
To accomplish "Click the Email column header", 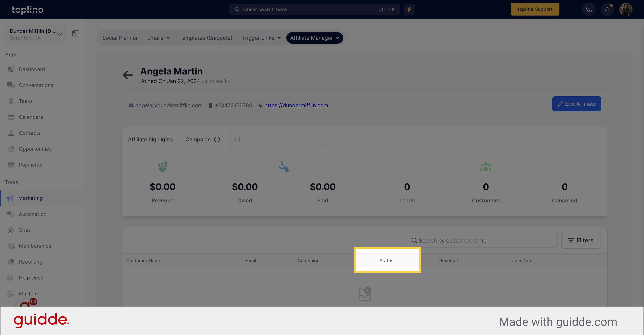I will pos(250,261).
